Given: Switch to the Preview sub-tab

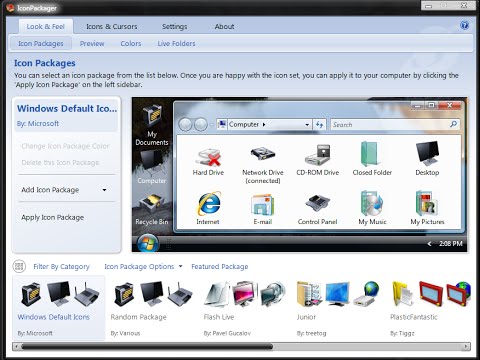Looking at the screenshot, I should click(92, 44).
